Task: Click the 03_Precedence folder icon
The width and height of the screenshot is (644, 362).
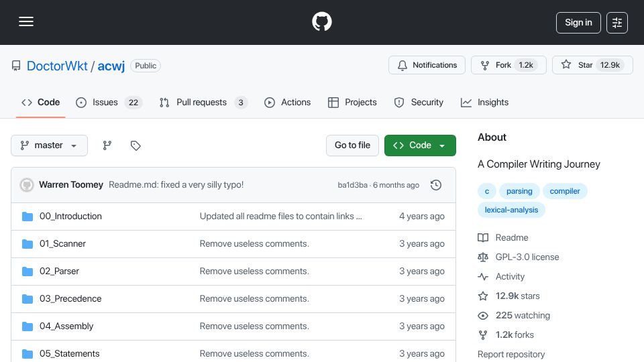Action: click(x=28, y=299)
